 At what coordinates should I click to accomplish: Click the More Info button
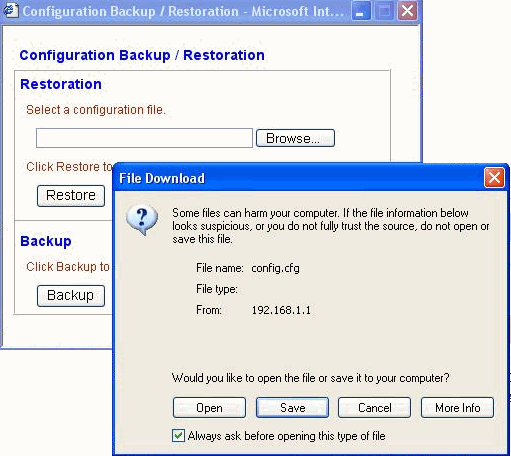(457, 407)
